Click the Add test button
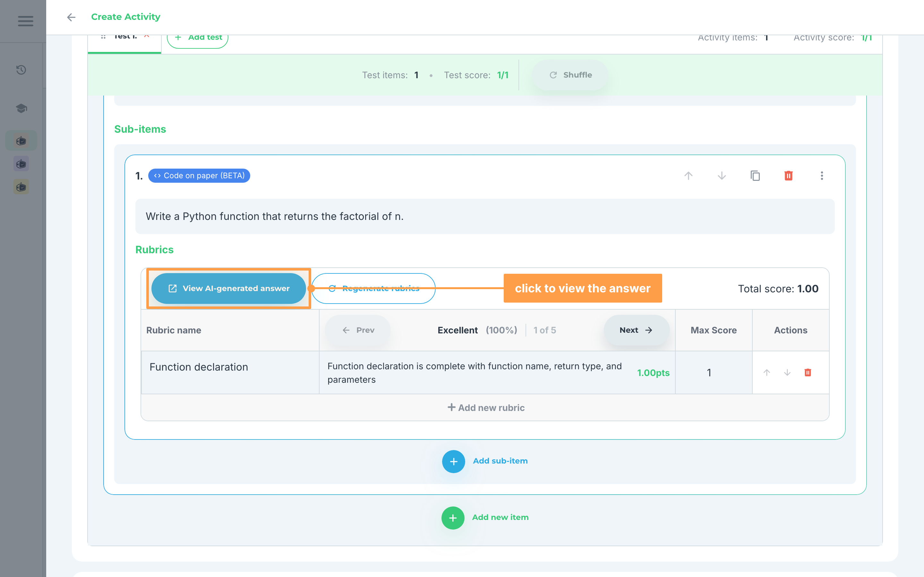Image resolution: width=924 pixels, height=577 pixels. 197,38
